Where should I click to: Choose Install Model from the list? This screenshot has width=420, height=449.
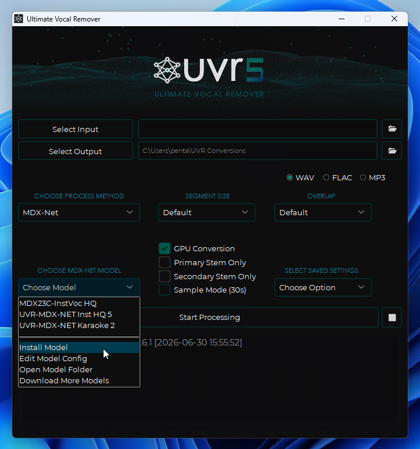[x=79, y=347]
